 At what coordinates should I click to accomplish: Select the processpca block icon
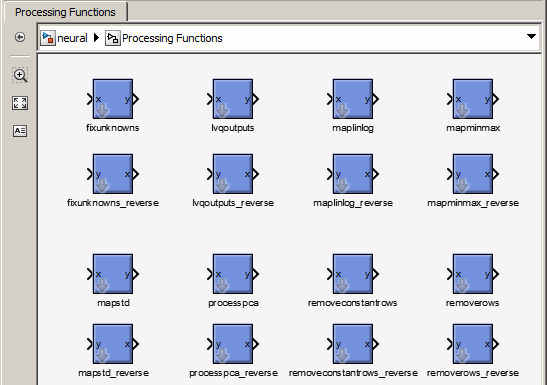tap(233, 274)
